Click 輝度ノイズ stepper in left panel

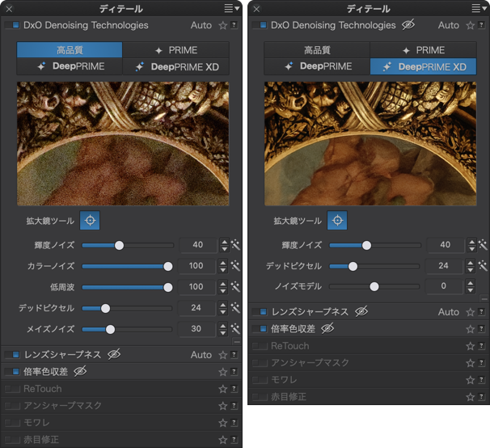[x=224, y=245]
